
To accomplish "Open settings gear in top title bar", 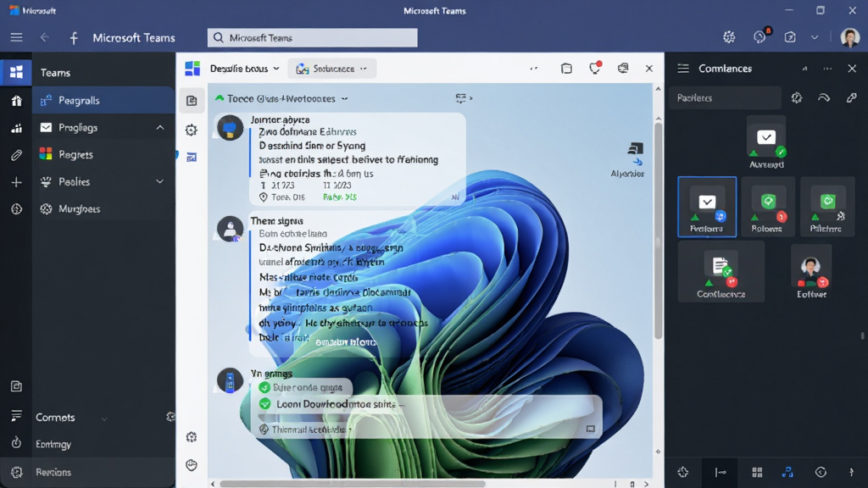I will coord(729,37).
